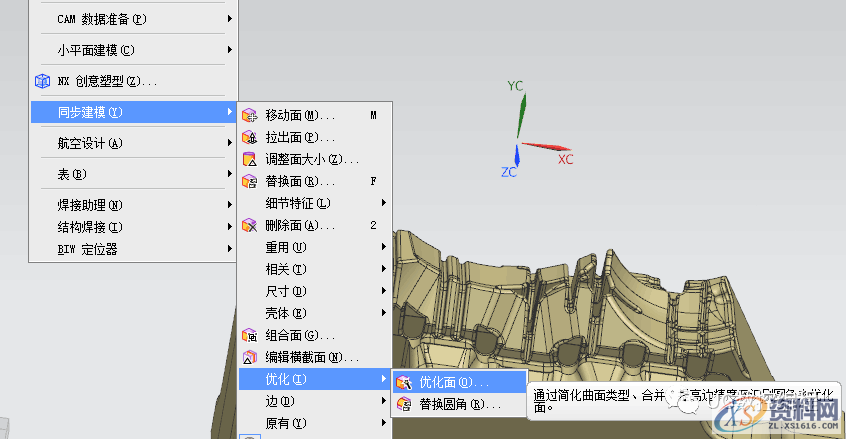The height and width of the screenshot is (439, 846).
Task: Click the 替换圆角 icon
Action: (404, 404)
